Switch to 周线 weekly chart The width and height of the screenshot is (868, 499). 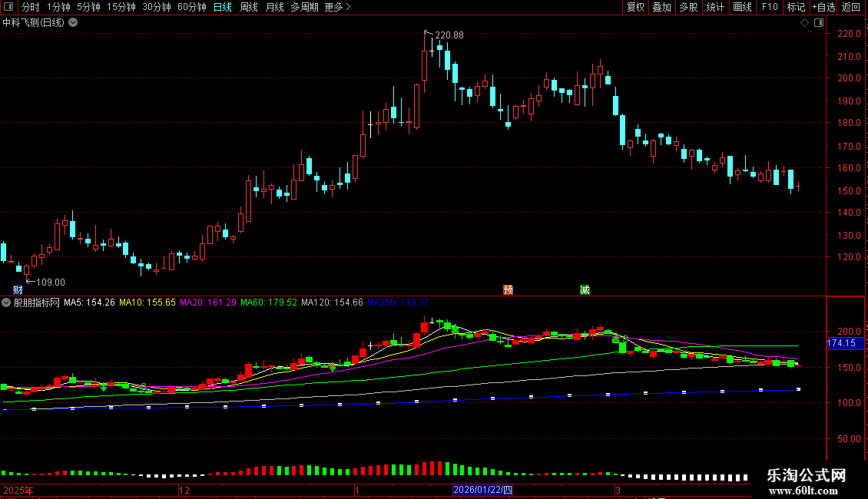tap(249, 7)
